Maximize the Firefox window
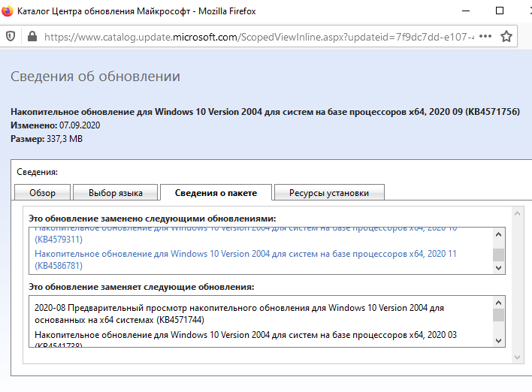532x392 pixels. [500, 11]
